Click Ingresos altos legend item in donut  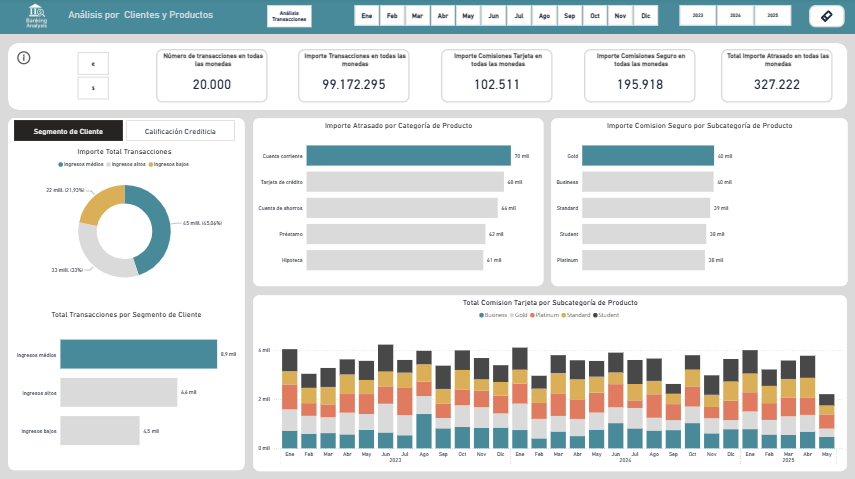[x=126, y=164]
